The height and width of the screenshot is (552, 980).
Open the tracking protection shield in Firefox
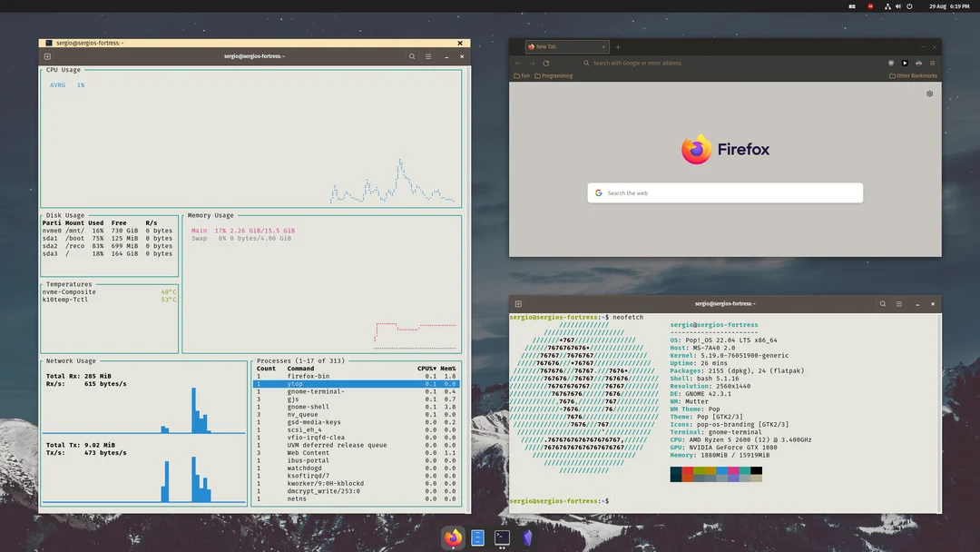889,63
